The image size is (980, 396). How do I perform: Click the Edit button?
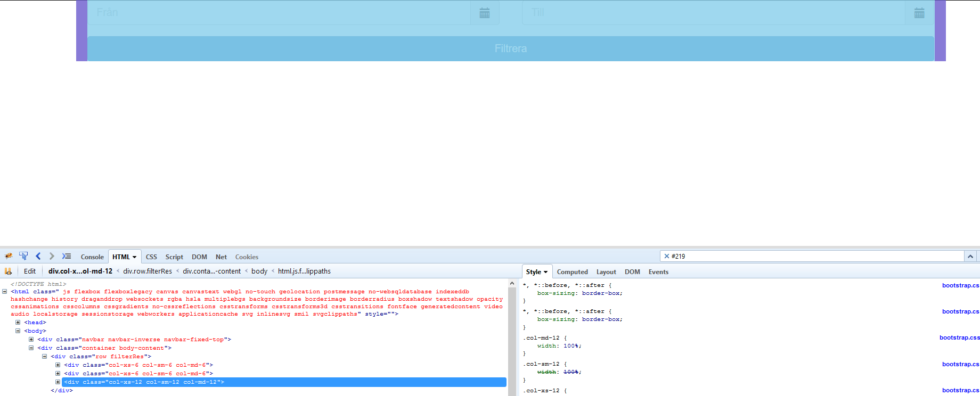(30, 271)
